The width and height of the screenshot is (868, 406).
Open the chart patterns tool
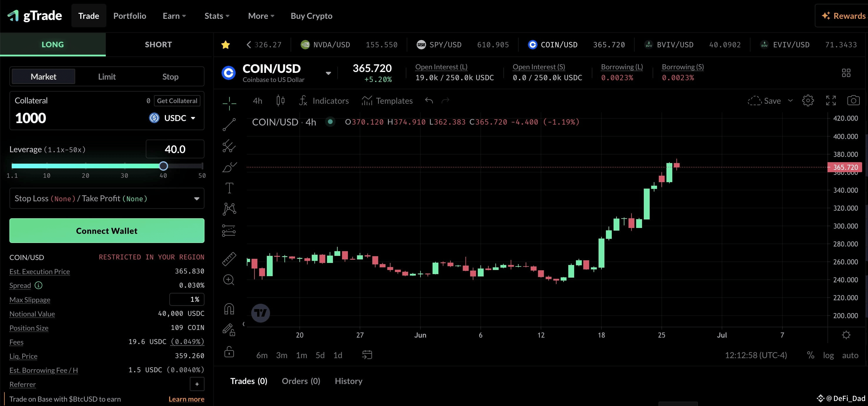[x=229, y=209]
